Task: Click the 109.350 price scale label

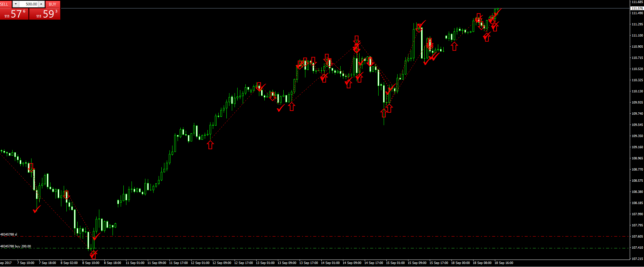Action: (637, 136)
